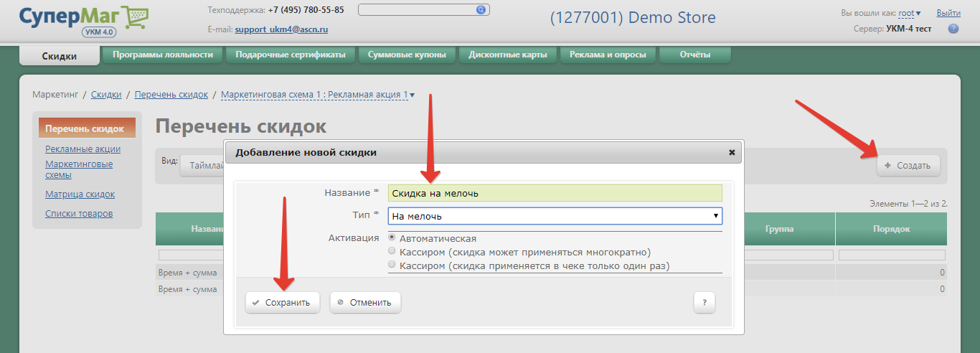The height and width of the screenshot is (353, 980).
Task: Open the blue help icon near server name
Action: [x=953, y=29]
